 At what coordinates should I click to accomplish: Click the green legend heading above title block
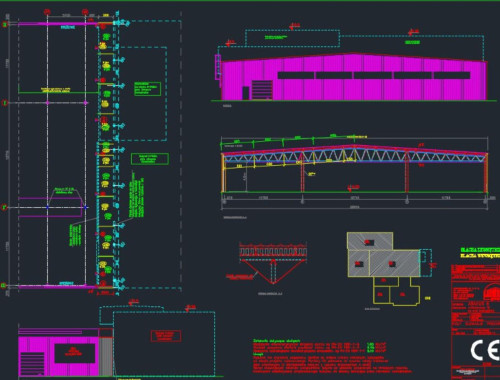[x=480, y=250]
